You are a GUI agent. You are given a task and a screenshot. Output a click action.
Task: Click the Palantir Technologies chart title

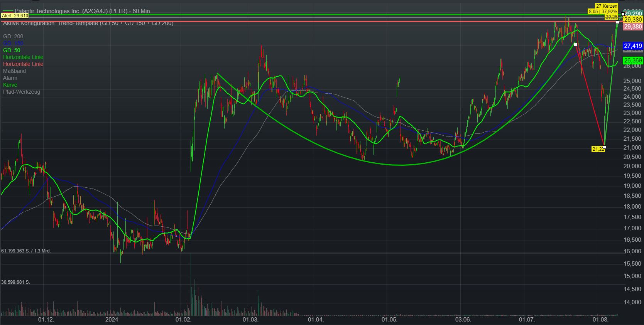82,11
